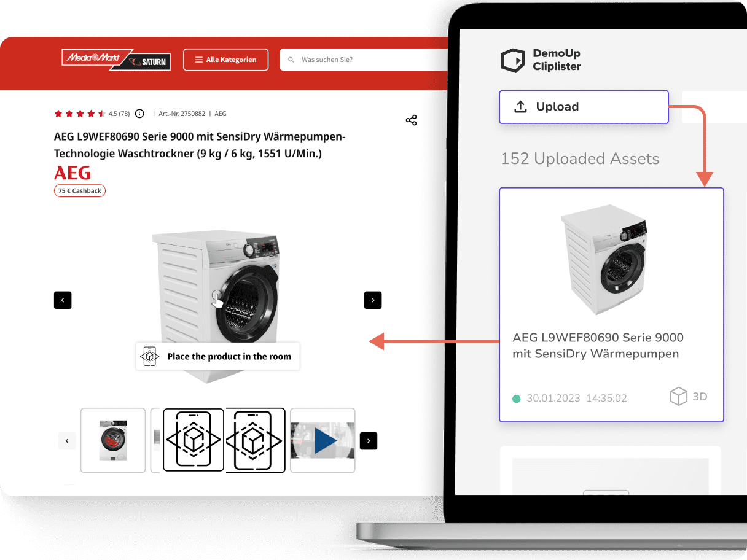Viewport: 747px width, 560px height.
Task: Click the Upload button
Action: pos(583,107)
